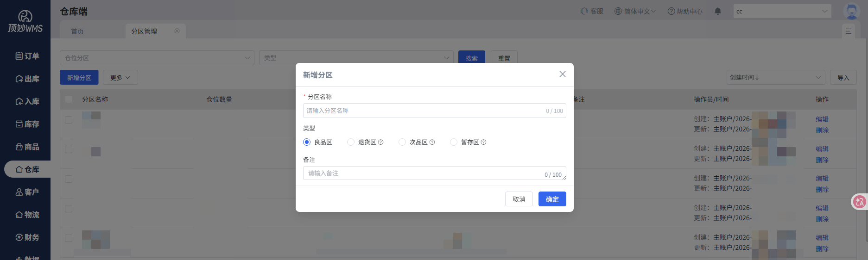The image size is (868, 260).
Task: Click the 操作员/时间 column header
Action: tap(711, 99)
